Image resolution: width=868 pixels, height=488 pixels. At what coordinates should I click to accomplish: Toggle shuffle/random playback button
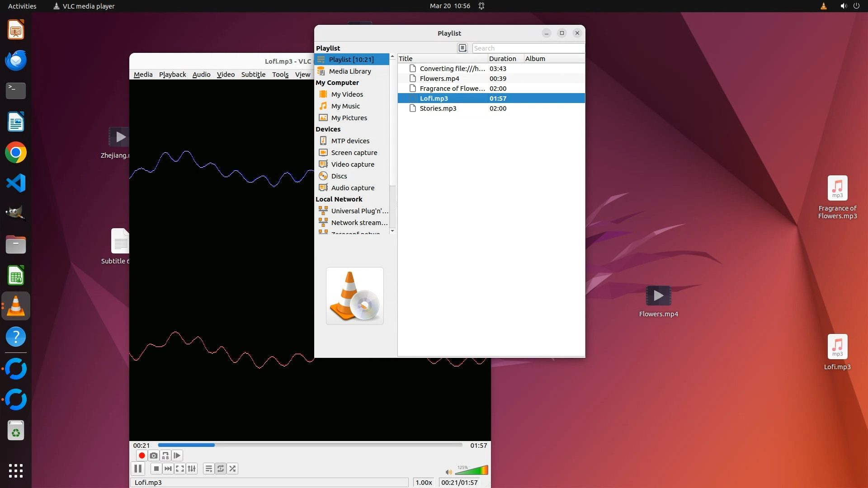(232, 469)
